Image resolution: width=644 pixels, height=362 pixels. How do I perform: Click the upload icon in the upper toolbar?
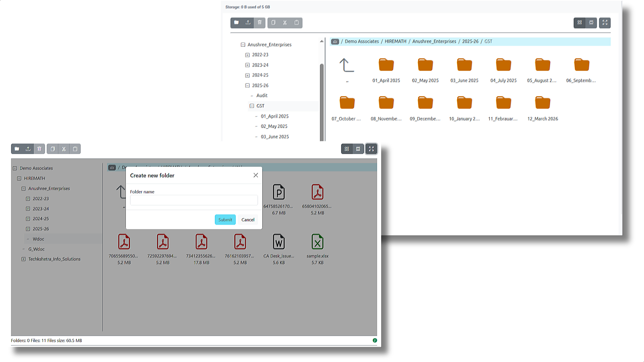click(x=248, y=23)
